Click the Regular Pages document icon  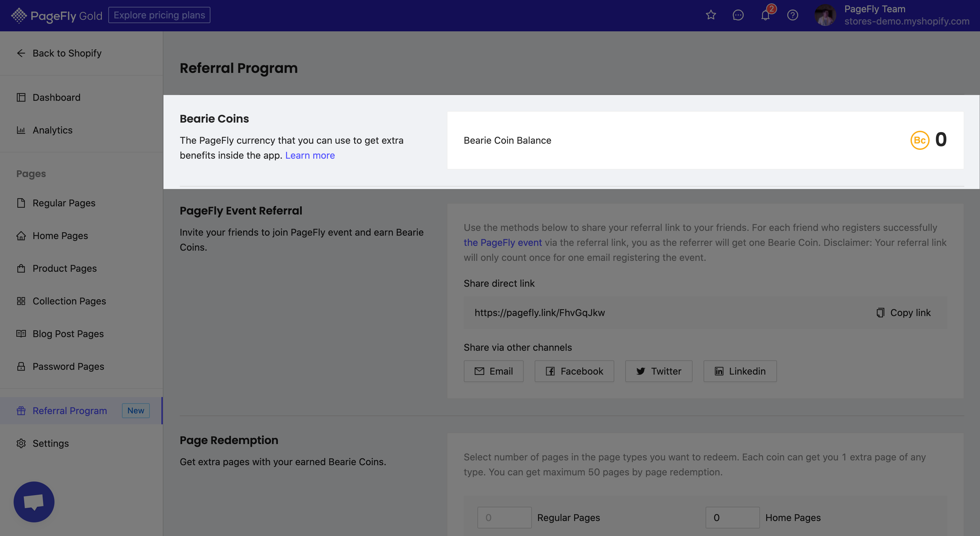point(21,203)
